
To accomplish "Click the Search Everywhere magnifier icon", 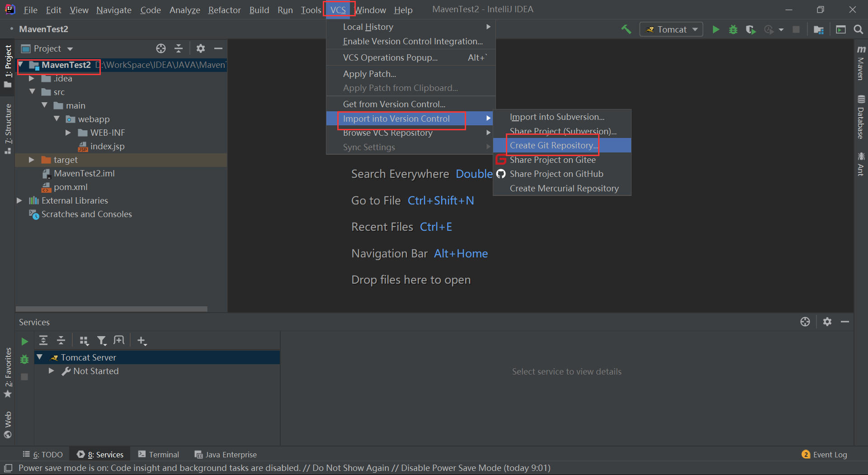I will coord(858,29).
